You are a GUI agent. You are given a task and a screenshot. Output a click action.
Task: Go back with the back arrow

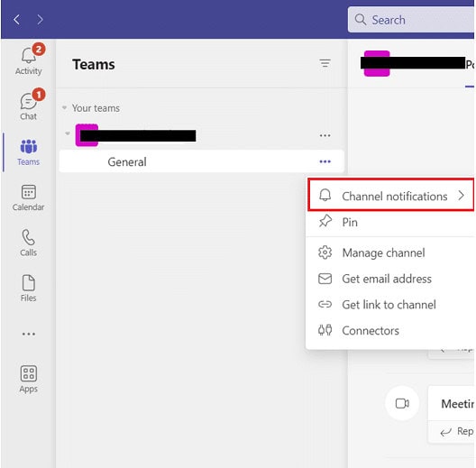17,20
